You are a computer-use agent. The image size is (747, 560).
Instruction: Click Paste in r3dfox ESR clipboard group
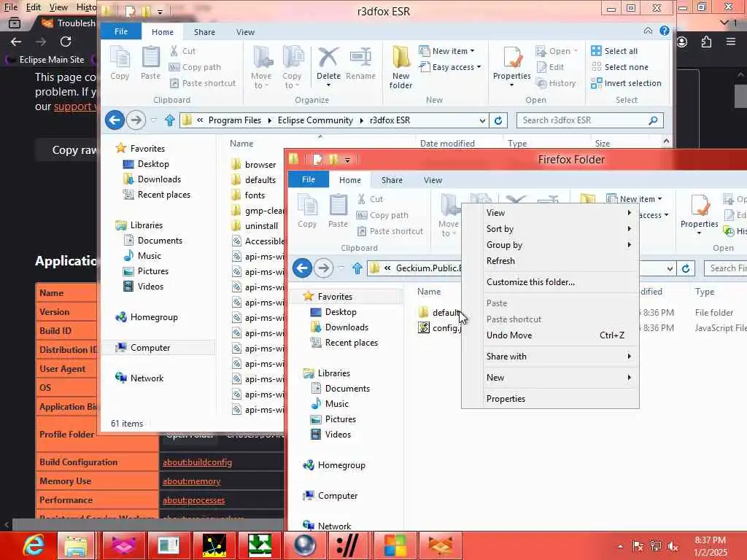[150, 64]
